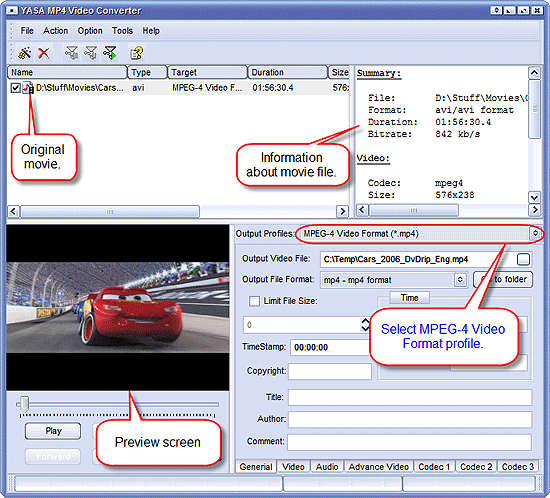Image resolution: width=550 pixels, height=498 pixels.
Task: Click the green arrow start conversion icon
Action: [110, 53]
